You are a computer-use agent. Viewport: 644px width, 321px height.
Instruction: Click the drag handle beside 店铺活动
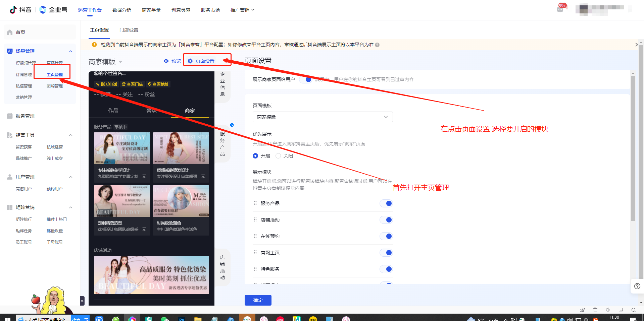[255, 219]
